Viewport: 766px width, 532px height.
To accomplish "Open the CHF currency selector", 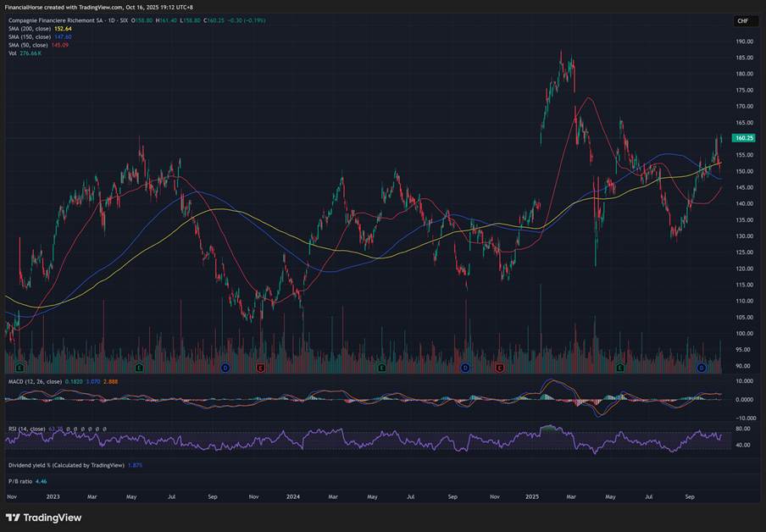I will click(x=742, y=21).
